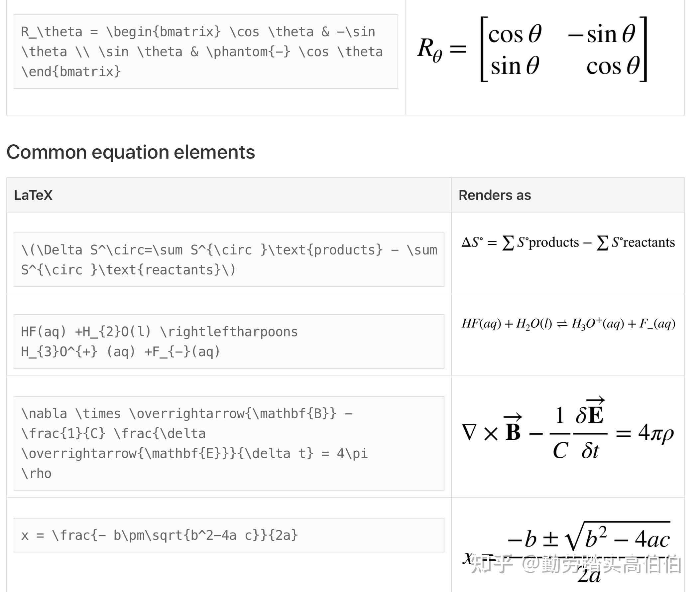
Task: Click the equilibrium harpoons arrow in rendered equation
Action: pyautogui.click(x=562, y=324)
